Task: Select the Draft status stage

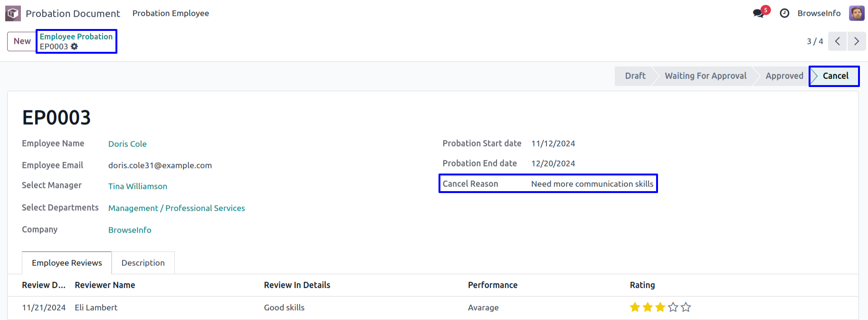Action: [x=635, y=76]
